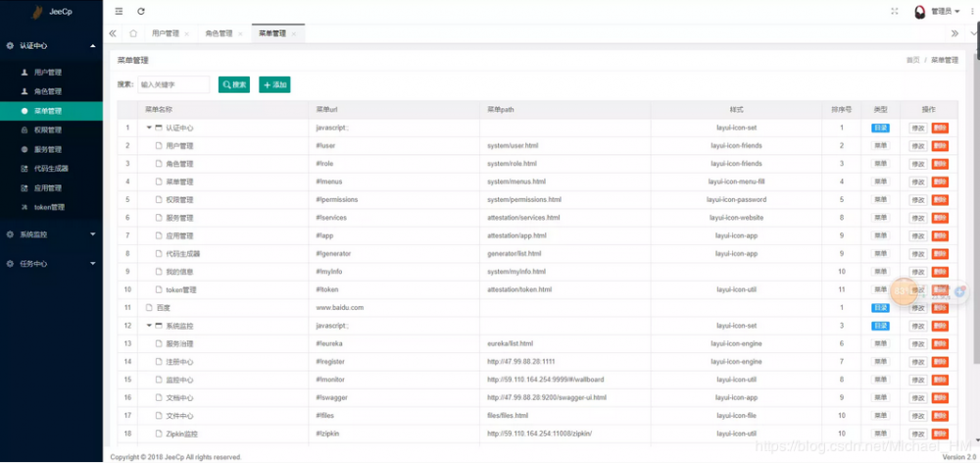The image size is (980, 463).
Task: Click 修改 for the 菜单管理 row
Action: tap(917, 182)
